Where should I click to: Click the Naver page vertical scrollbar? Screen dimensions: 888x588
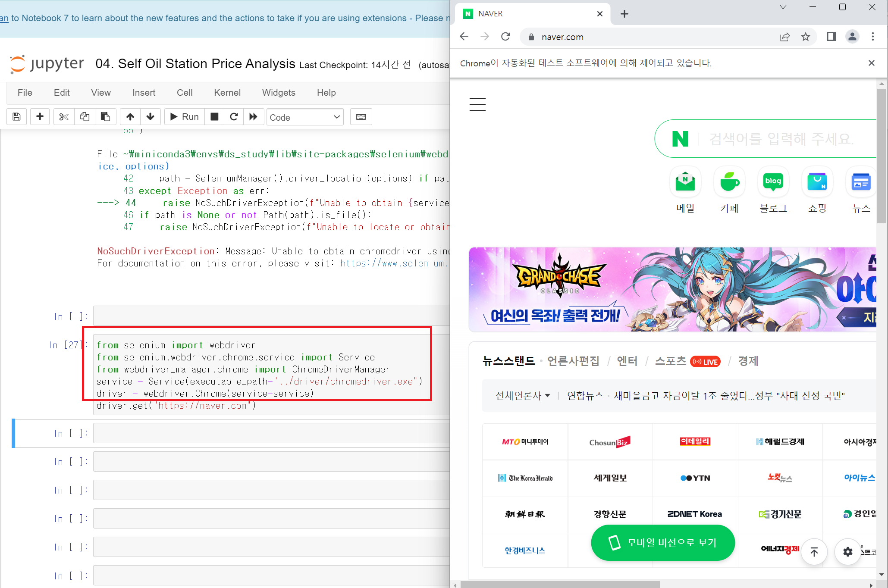[x=881, y=155]
